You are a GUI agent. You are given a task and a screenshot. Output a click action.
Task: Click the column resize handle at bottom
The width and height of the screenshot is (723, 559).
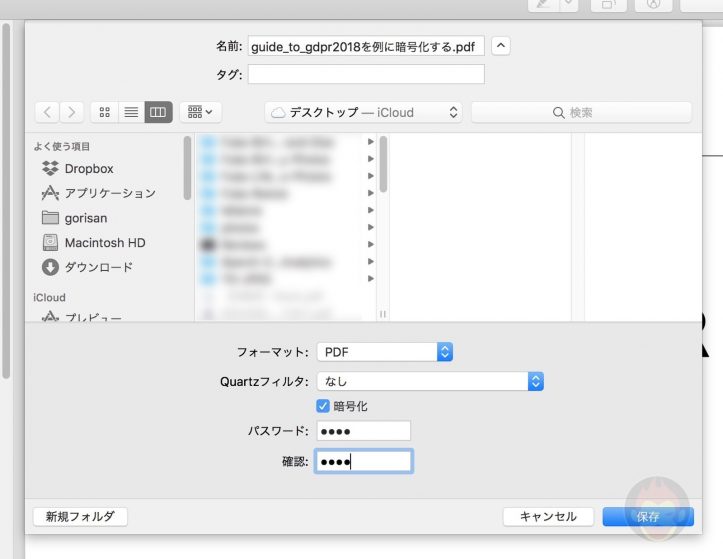click(383, 314)
